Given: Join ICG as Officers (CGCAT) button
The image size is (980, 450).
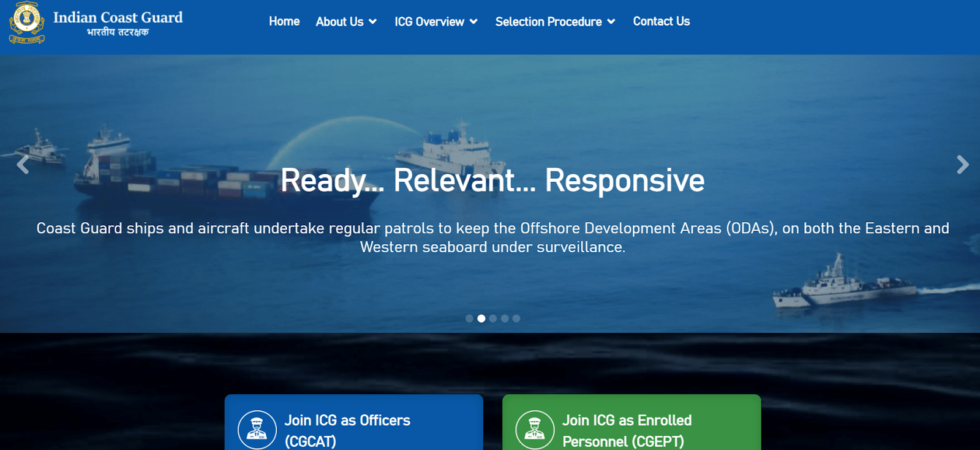Looking at the screenshot, I should [354, 422].
